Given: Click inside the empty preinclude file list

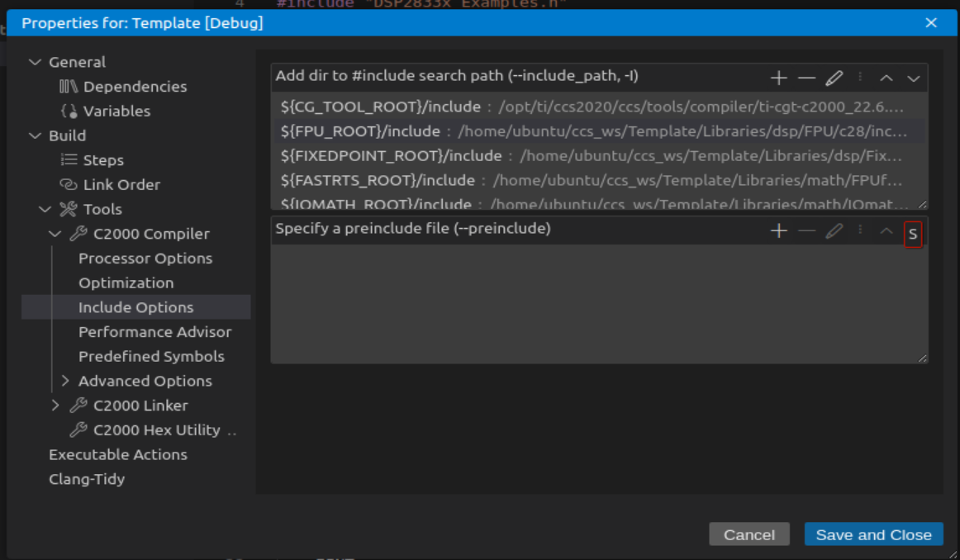Looking at the screenshot, I should 599,304.
